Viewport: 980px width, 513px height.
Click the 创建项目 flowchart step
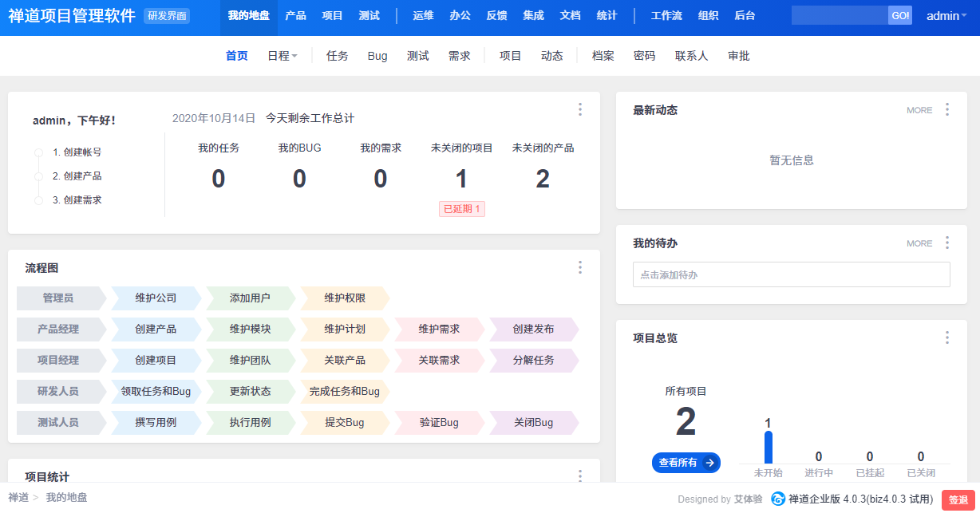(x=156, y=360)
